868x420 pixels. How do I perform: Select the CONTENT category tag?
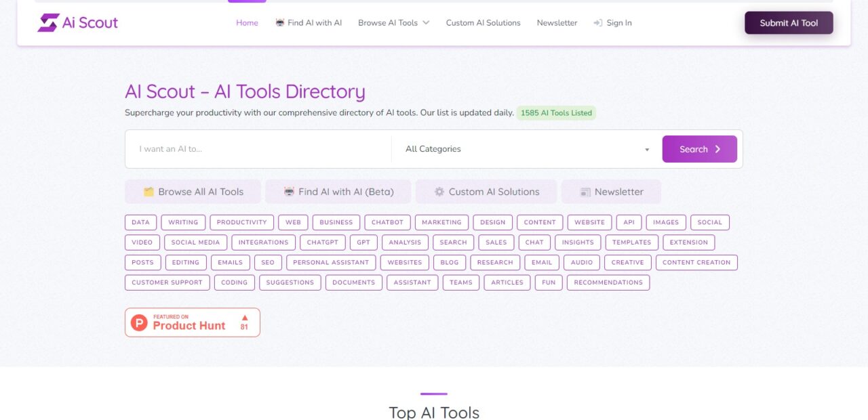(540, 222)
